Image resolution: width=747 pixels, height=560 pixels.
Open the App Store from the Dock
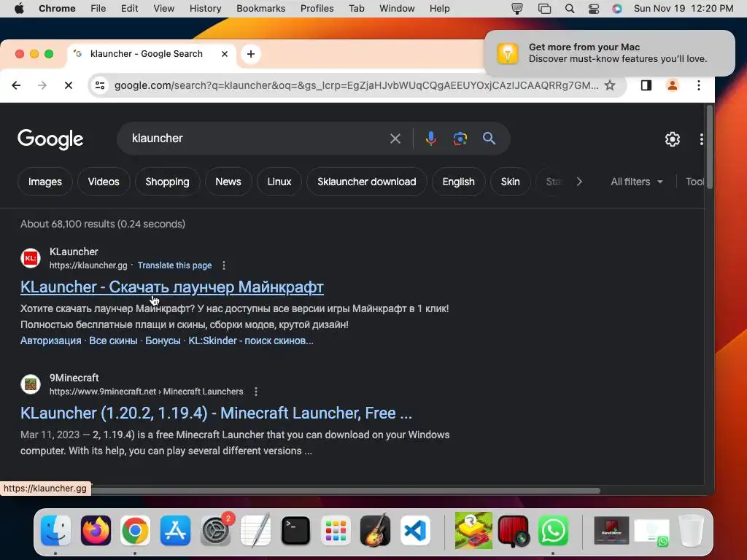click(x=175, y=530)
